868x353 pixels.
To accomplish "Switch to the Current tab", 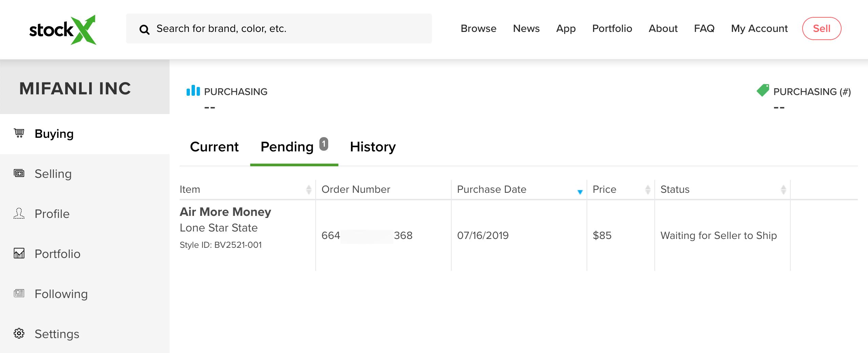I will pyautogui.click(x=214, y=147).
